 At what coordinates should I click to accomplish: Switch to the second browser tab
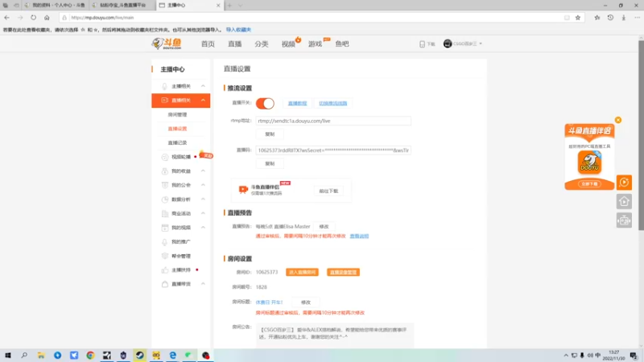[x=122, y=6]
